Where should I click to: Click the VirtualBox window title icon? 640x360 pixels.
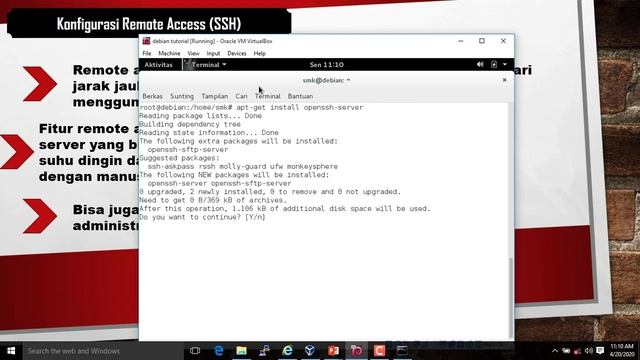coord(146,41)
